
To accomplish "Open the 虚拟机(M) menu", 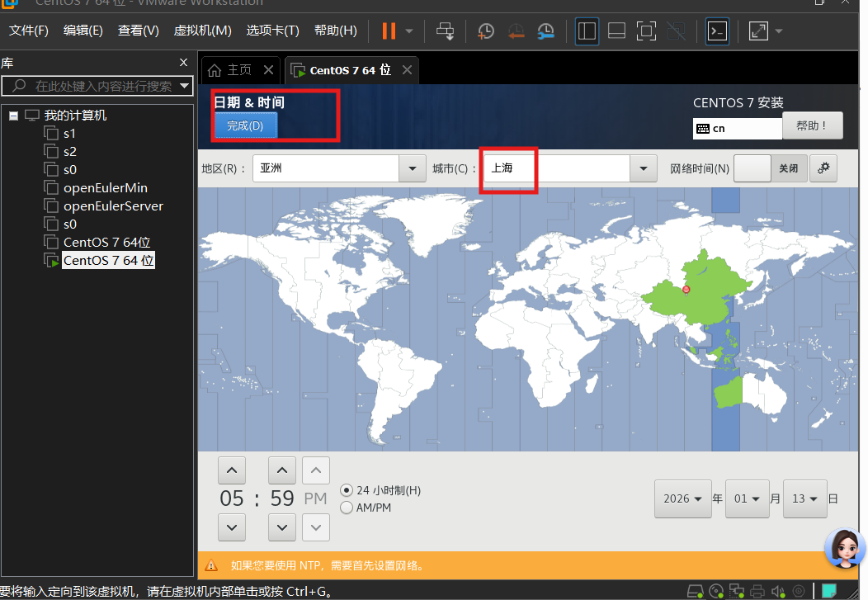I will 203,31.
